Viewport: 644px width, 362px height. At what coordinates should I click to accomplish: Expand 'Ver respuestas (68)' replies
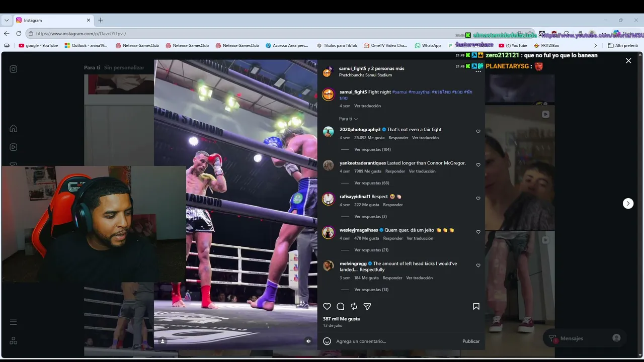[x=372, y=183]
